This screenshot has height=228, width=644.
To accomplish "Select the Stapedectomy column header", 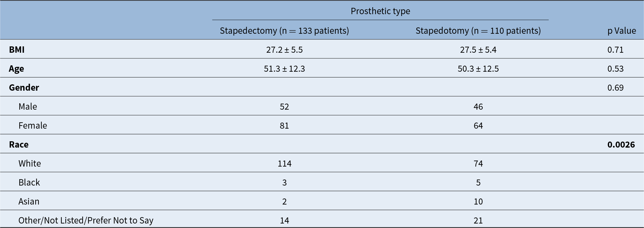I will (x=284, y=31).
